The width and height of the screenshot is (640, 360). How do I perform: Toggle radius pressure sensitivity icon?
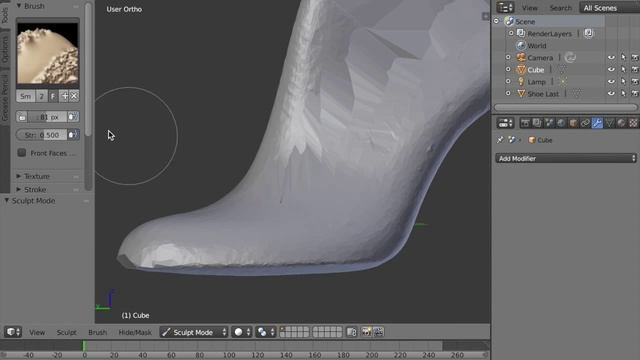72,117
